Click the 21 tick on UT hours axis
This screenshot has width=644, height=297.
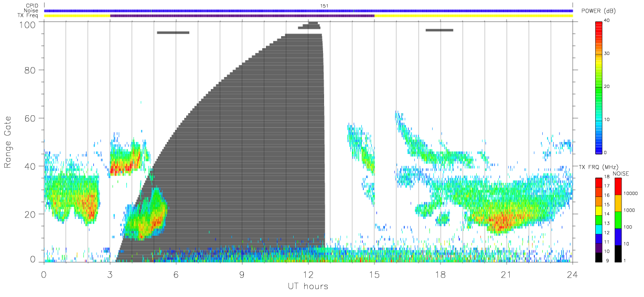[507, 274]
